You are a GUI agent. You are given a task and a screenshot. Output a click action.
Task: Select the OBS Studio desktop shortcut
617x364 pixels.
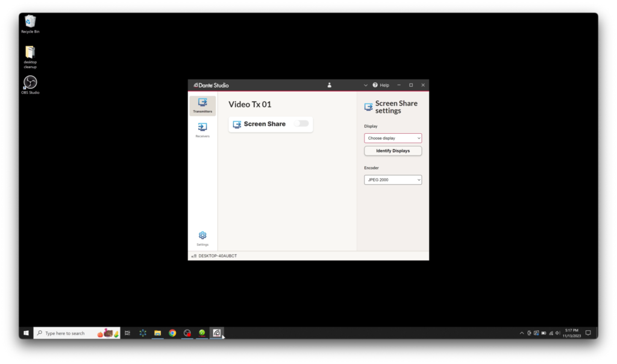click(x=30, y=85)
